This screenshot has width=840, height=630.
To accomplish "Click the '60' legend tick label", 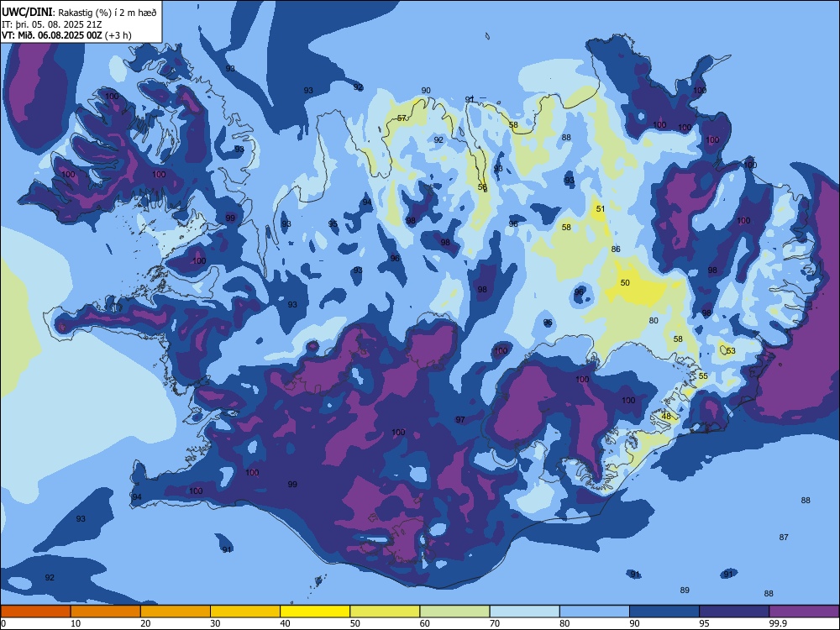I will 425,623.
